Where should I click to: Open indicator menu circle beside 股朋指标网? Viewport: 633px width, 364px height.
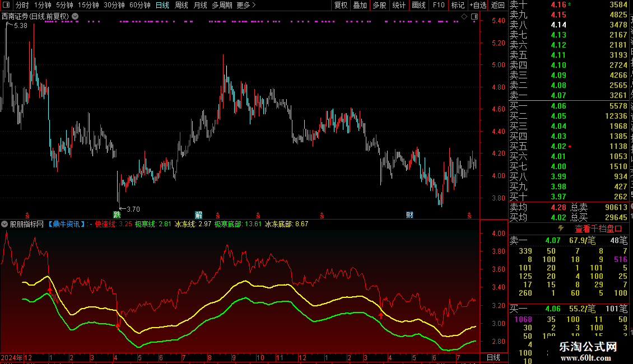pyautogui.click(x=4, y=224)
